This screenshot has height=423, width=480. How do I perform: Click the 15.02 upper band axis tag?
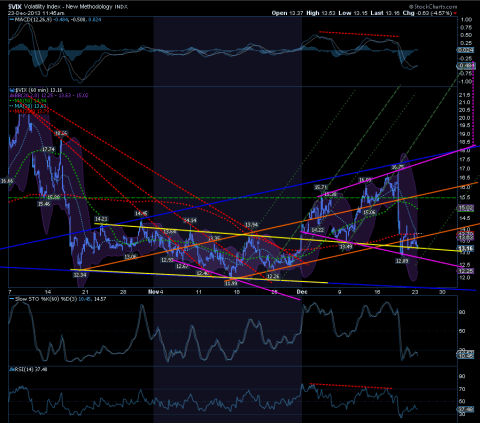[465, 208]
